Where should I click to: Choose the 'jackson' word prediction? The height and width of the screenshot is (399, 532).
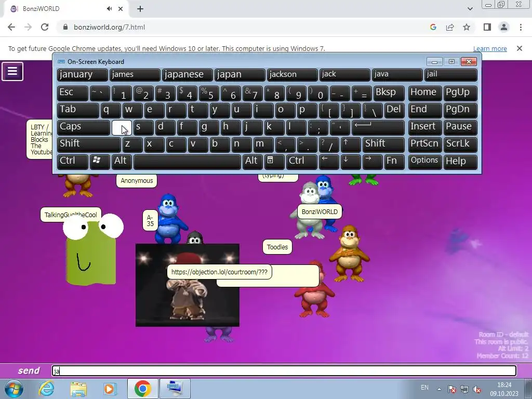tap(292, 75)
